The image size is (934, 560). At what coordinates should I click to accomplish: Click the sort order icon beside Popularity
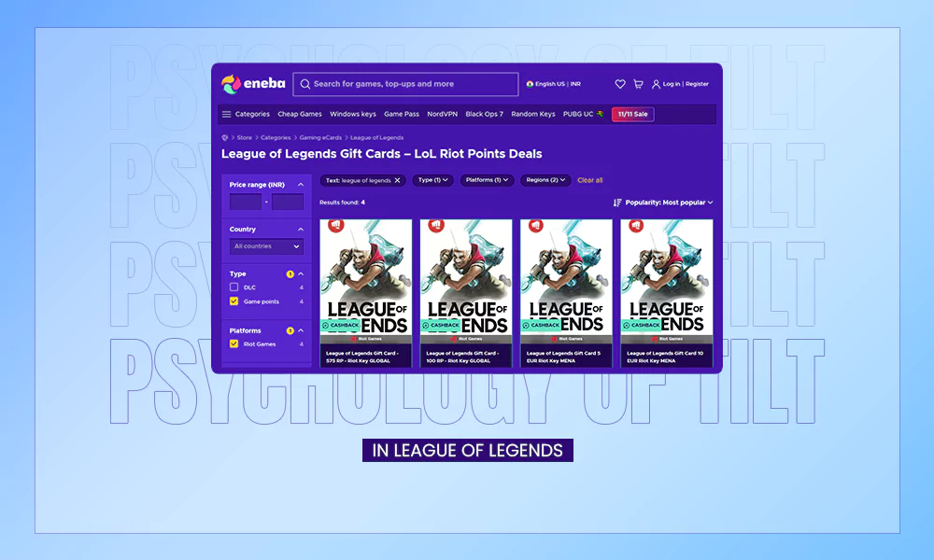[x=617, y=203]
